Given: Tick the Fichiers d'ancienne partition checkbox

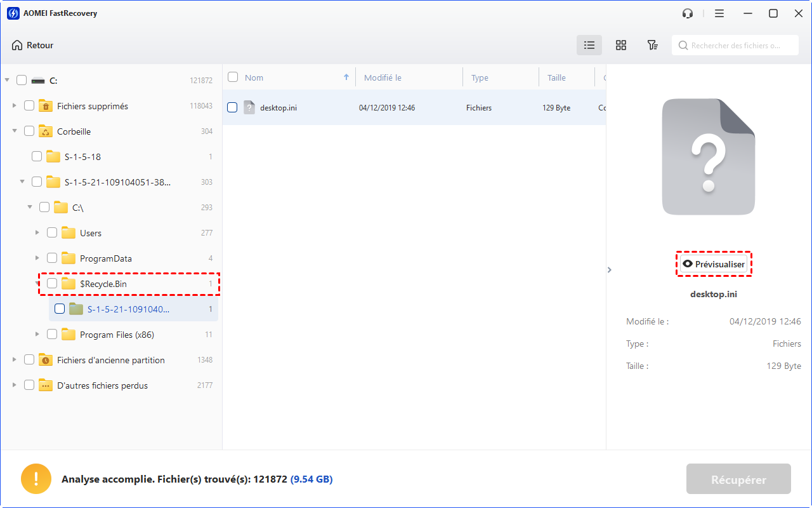Looking at the screenshot, I should (29, 360).
